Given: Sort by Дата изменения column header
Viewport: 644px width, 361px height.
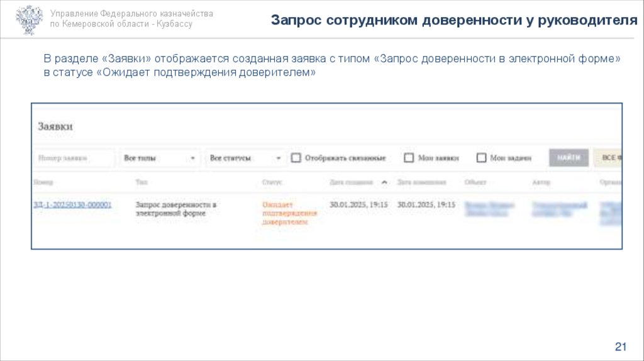Looking at the screenshot, I should tap(421, 182).
